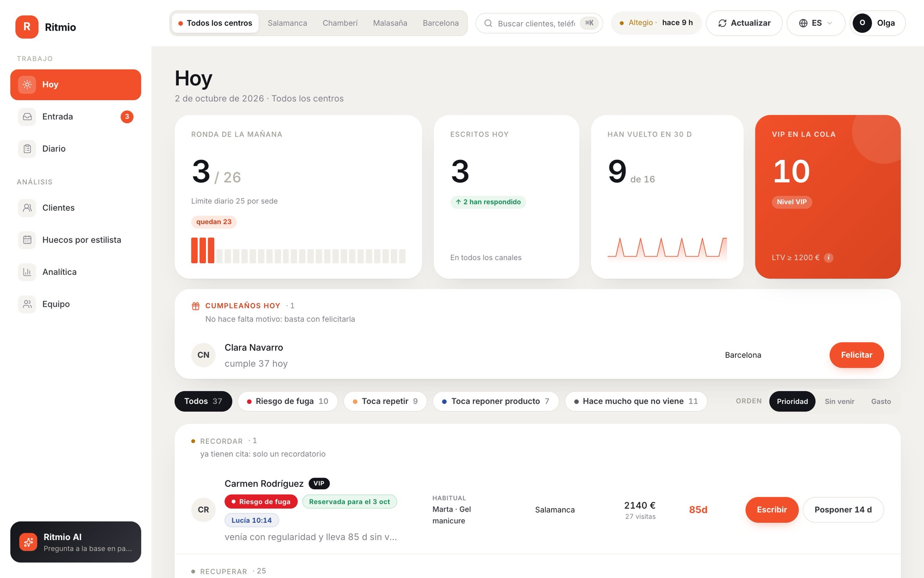Viewport: 924px width, 578px height.
Task: Open the Equipo team icon
Action: coord(27,304)
